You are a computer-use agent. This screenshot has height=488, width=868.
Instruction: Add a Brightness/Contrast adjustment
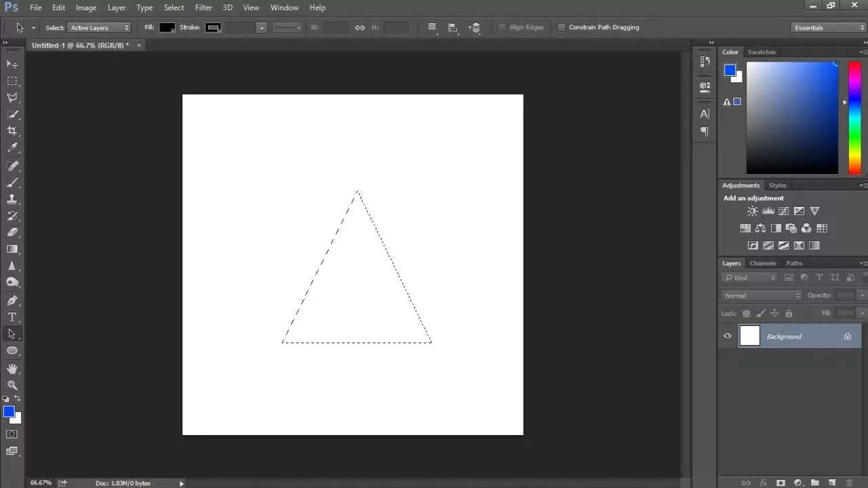tap(753, 211)
